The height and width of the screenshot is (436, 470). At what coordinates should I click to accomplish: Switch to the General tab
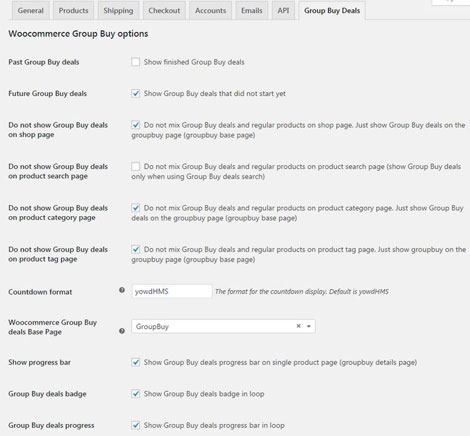(x=31, y=11)
